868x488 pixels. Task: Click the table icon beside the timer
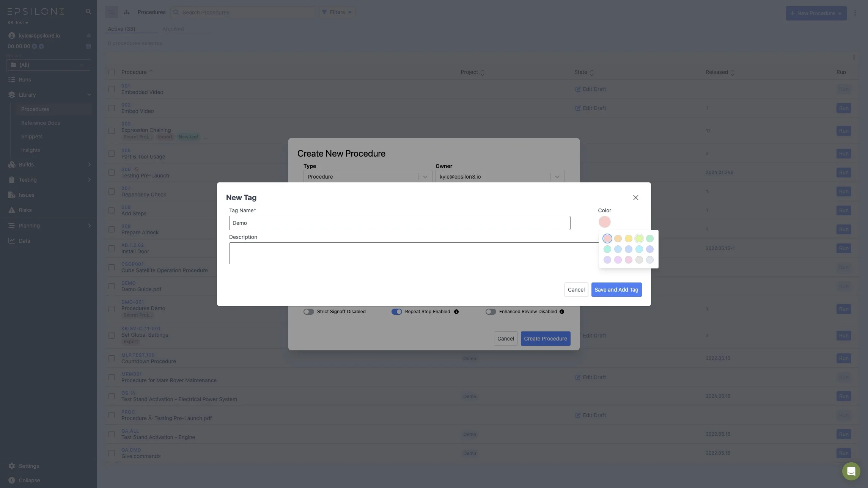[88, 46]
